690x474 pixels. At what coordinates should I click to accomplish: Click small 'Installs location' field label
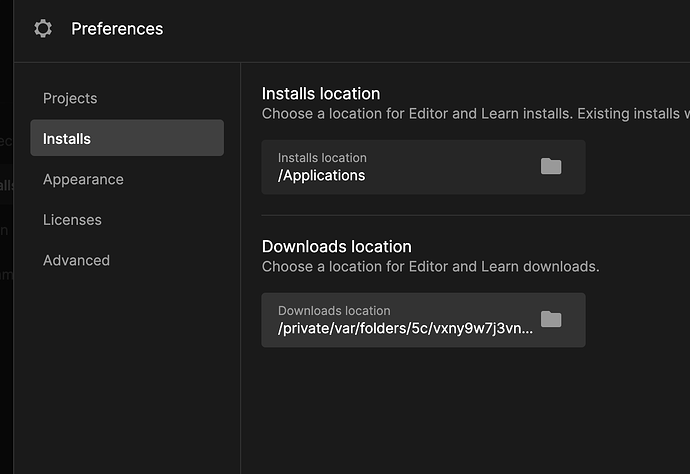click(x=322, y=158)
